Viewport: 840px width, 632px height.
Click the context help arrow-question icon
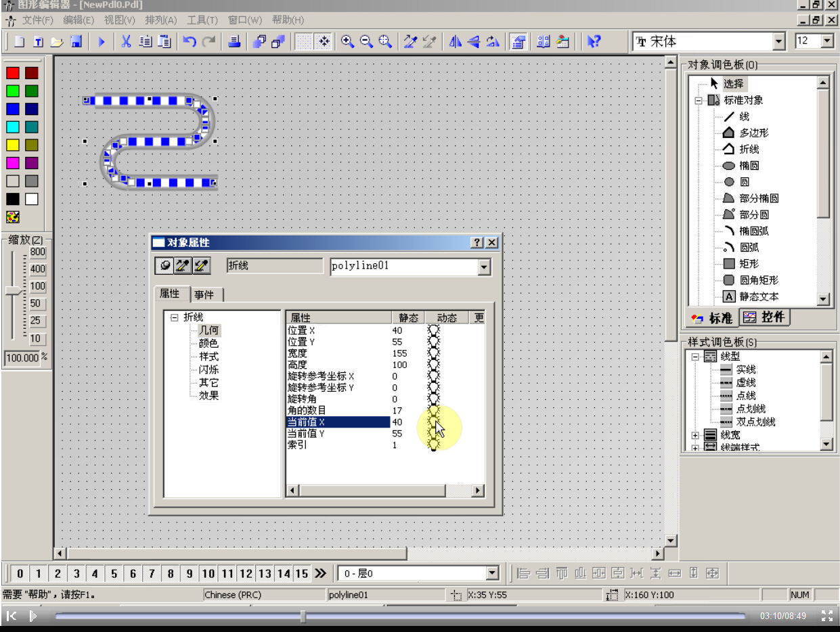tap(594, 42)
